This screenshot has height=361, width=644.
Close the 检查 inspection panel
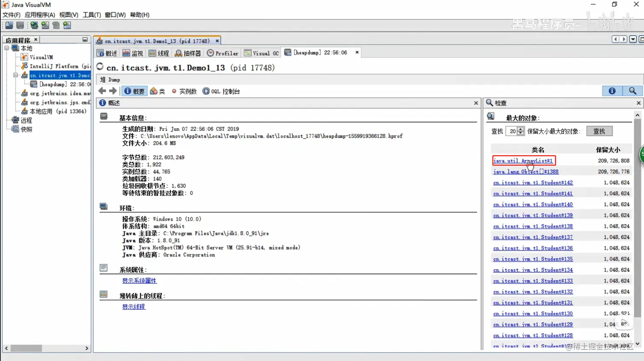638,103
